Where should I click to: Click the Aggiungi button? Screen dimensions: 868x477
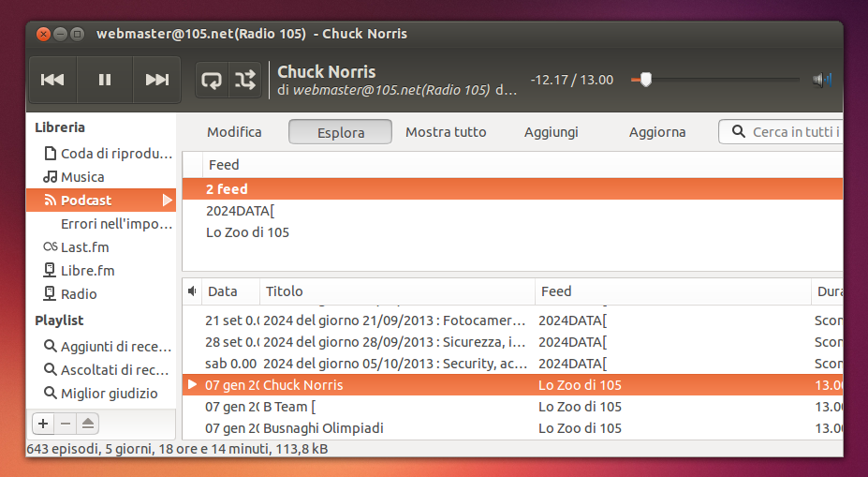pyautogui.click(x=552, y=132)
